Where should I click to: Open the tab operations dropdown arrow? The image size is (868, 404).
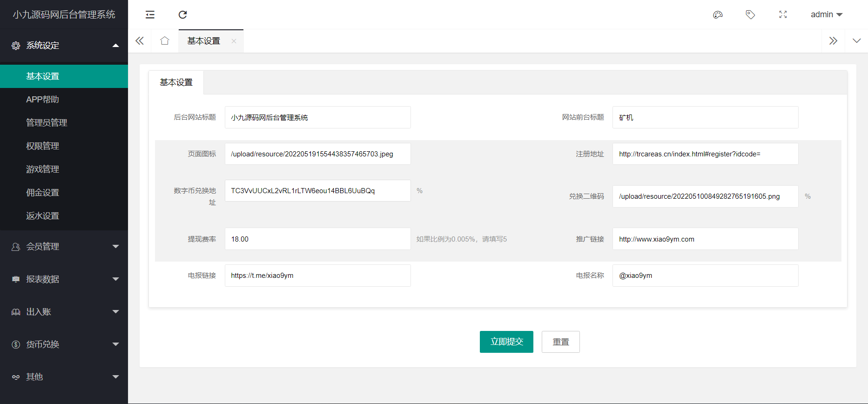click(x=856, y=41)
